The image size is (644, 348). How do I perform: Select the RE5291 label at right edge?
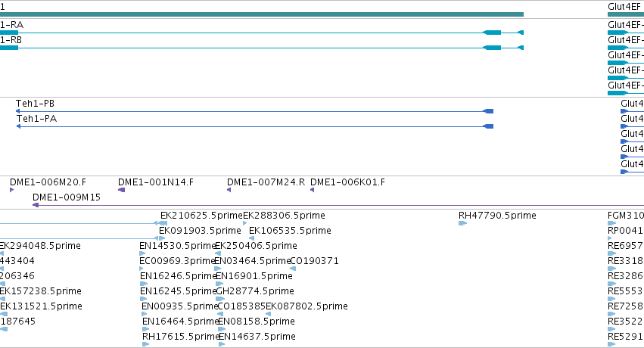coord(626,337)
